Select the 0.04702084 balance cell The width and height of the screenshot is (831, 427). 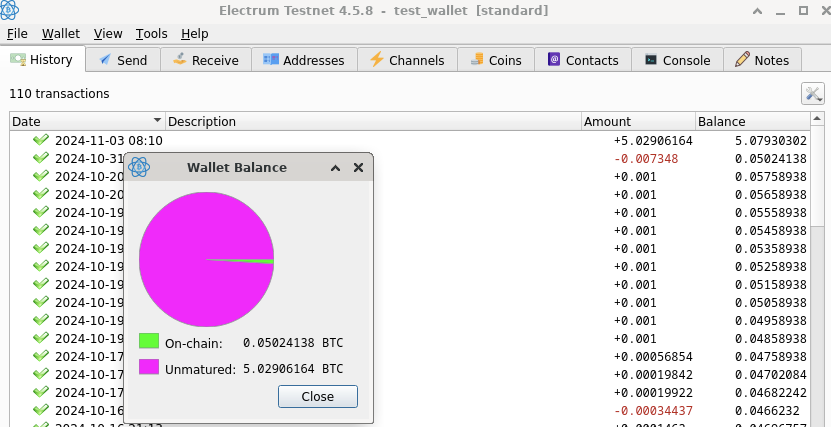(771, 375)
